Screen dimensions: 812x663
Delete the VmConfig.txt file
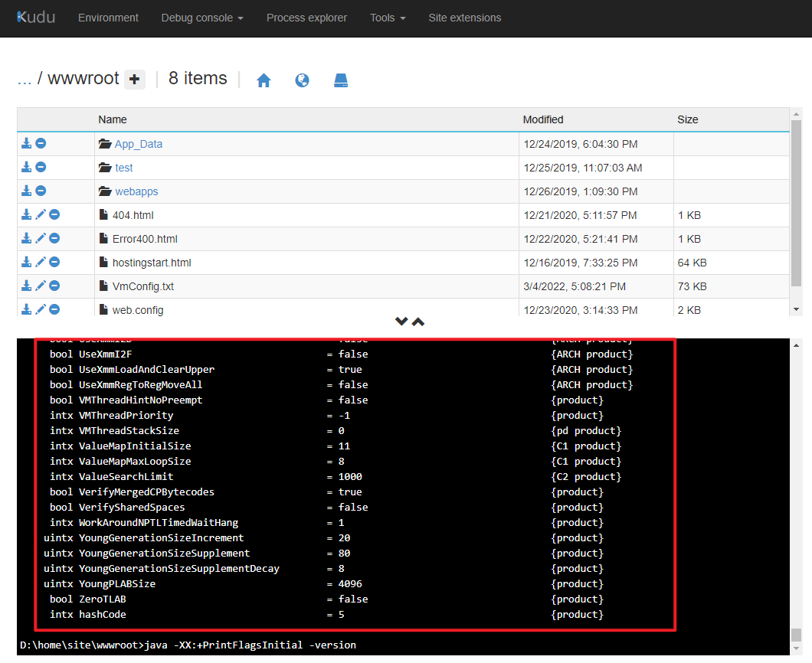coord(54,286)
